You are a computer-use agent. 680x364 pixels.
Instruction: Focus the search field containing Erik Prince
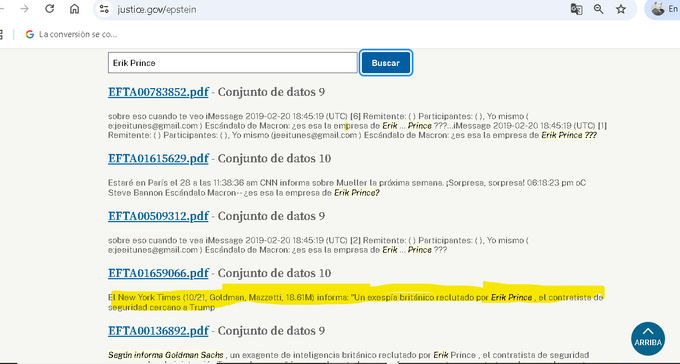pyautogui.click(x=232, y=63)
